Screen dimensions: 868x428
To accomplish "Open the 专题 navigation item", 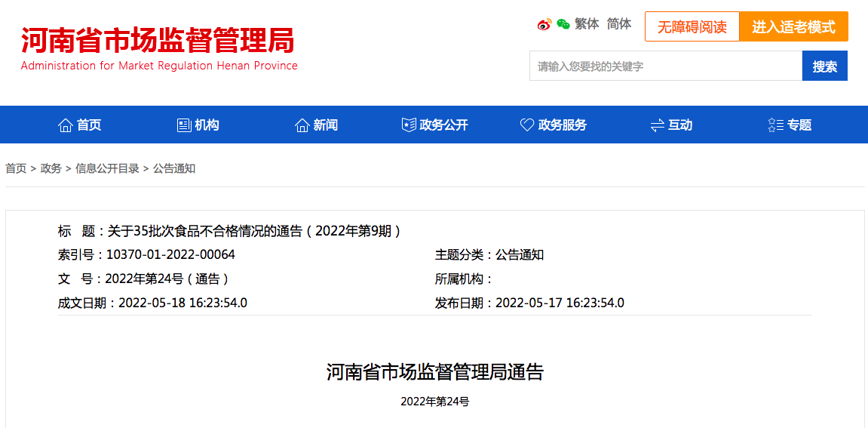I will (x=800, y=125).
